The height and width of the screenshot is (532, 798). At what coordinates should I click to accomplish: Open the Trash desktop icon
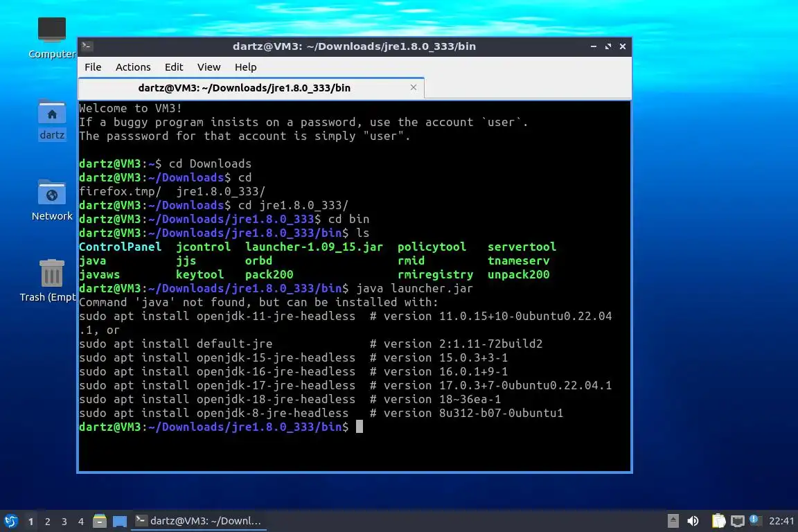[50, 281]
